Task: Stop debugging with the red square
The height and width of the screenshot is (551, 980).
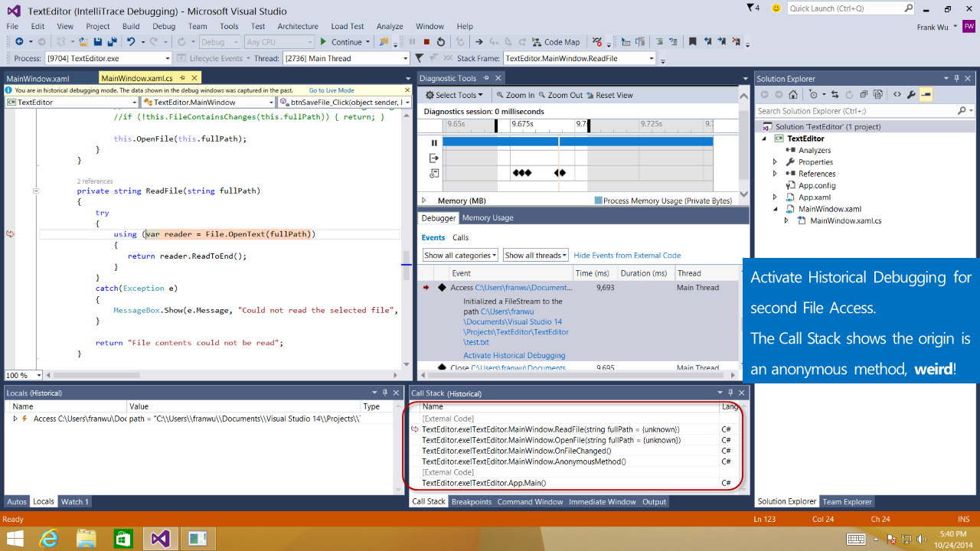Action: (x=426, y=42)
